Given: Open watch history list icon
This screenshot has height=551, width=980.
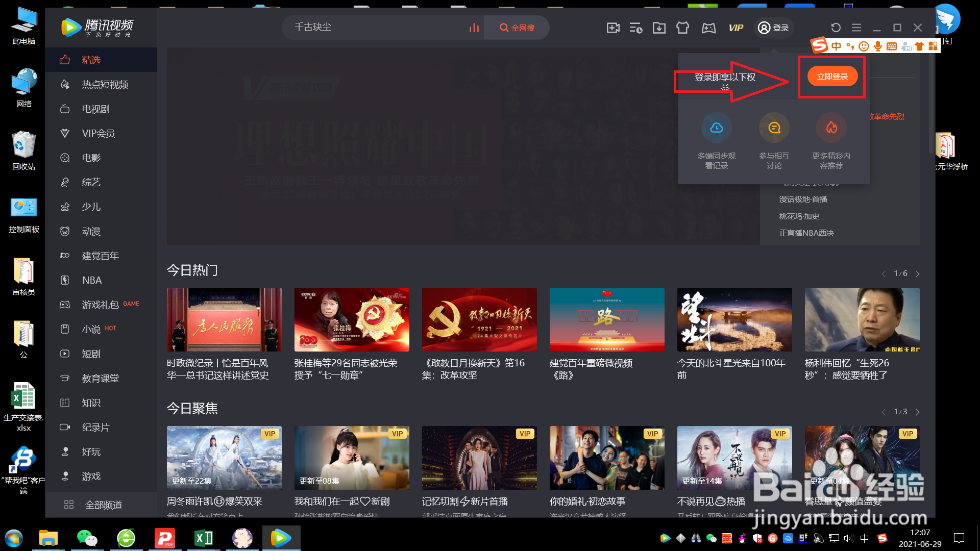Looking at the screenshot, I should point(636,28).
